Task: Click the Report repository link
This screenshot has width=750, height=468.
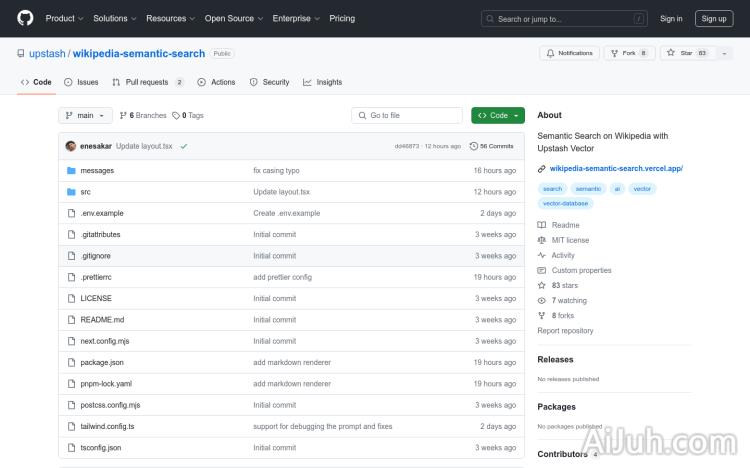Action: tap(565, 331)
